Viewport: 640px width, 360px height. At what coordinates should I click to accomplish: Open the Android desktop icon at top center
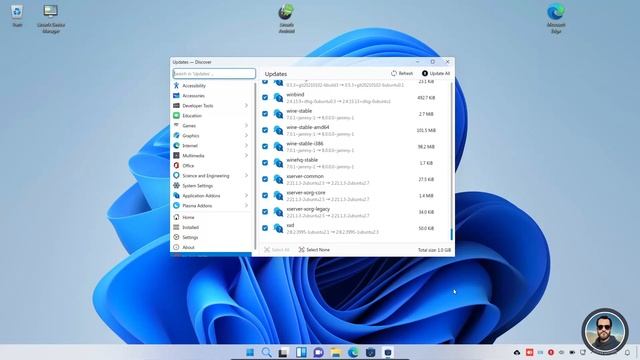pyautogui.click(x=286, y=19)
